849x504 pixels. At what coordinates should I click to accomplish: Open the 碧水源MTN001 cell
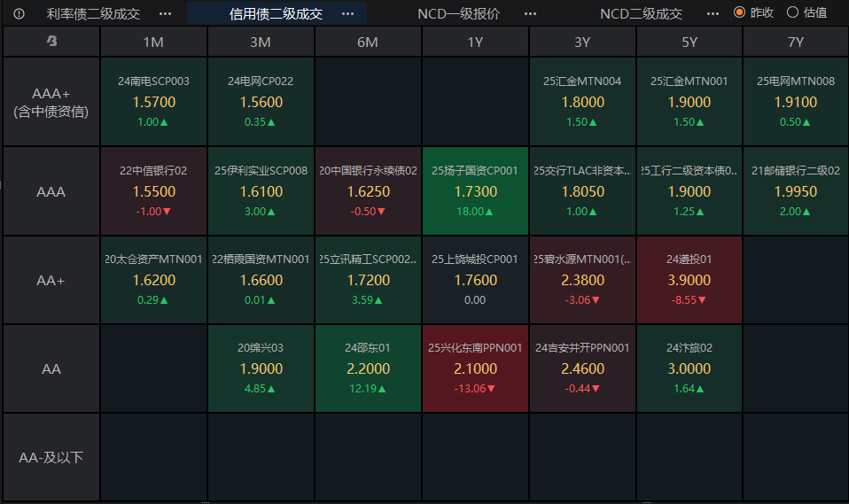coord(582,280)
